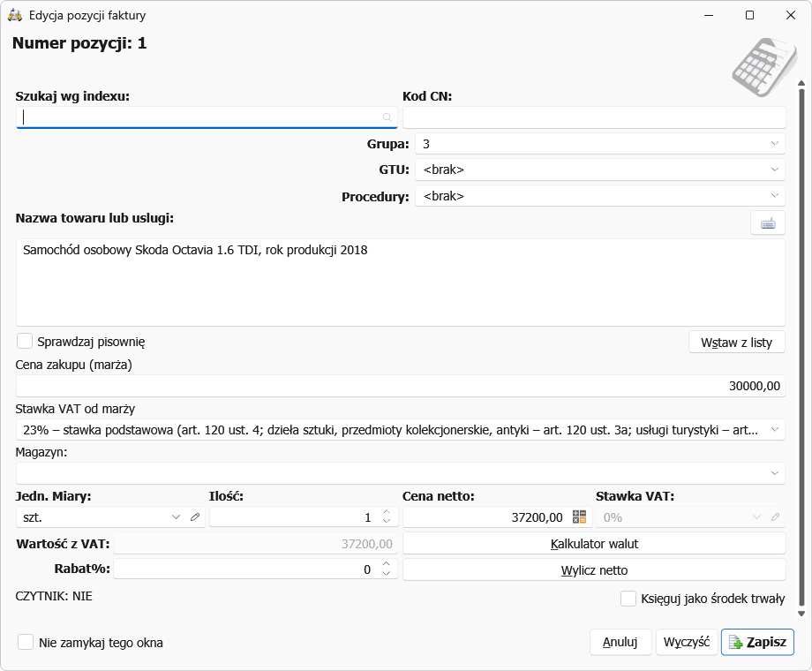Cancel editing with Anuluj
Screen dimensions: 812x671
[x=620, y=642]
